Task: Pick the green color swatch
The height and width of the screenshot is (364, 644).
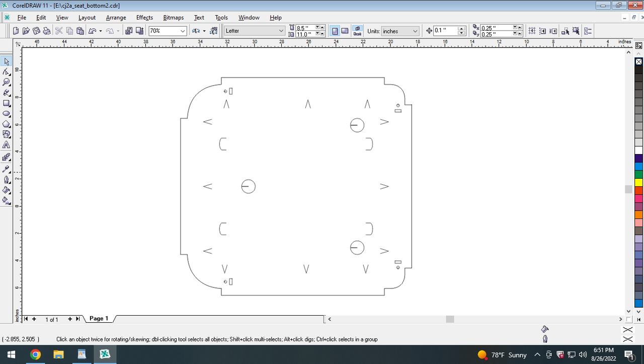Action: (639, 174)
